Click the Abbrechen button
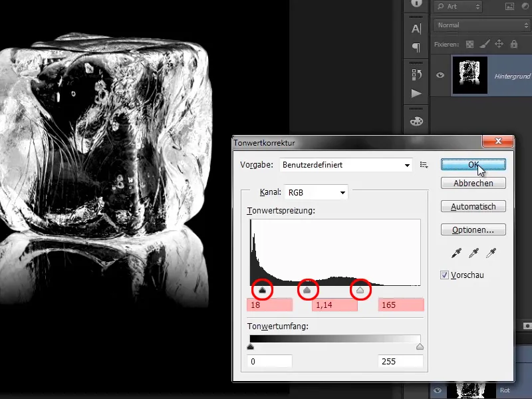This screenshot has height=399, width=532. (x=473, y=184)
